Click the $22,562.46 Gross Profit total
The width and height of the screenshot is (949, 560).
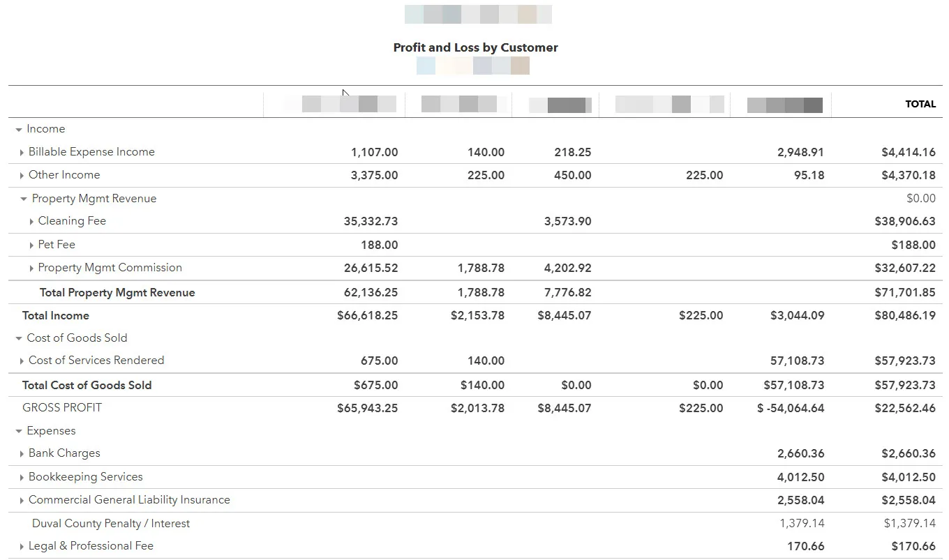905,408
